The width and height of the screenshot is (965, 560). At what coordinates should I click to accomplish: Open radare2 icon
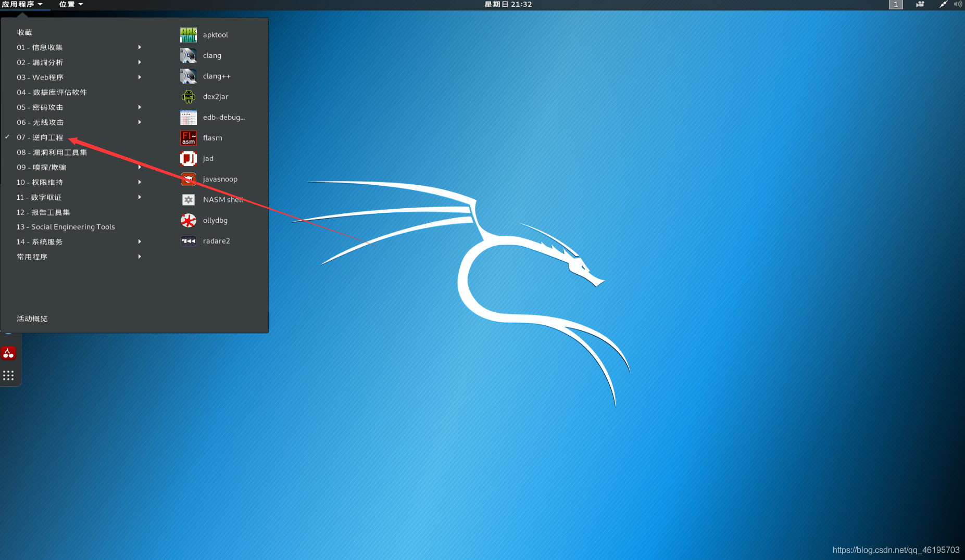188,241
